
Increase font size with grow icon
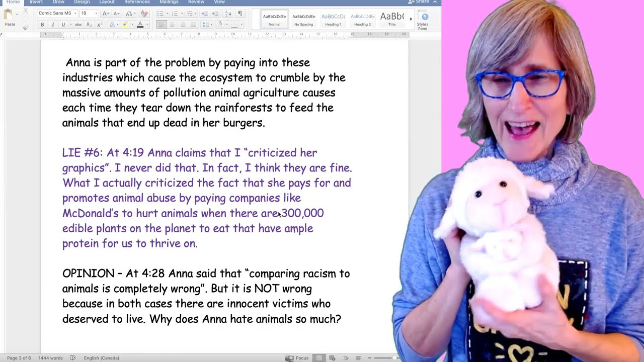(x=106, y=14)
